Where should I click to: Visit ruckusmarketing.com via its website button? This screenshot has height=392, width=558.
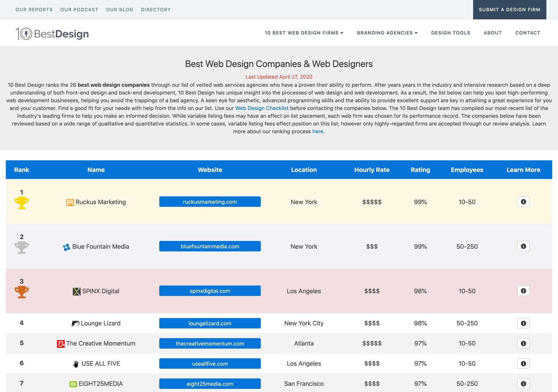[210, 201]
